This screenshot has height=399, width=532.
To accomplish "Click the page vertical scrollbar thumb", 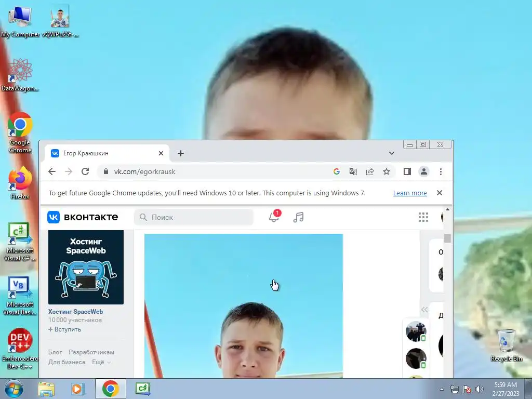I will click(447, 238).
